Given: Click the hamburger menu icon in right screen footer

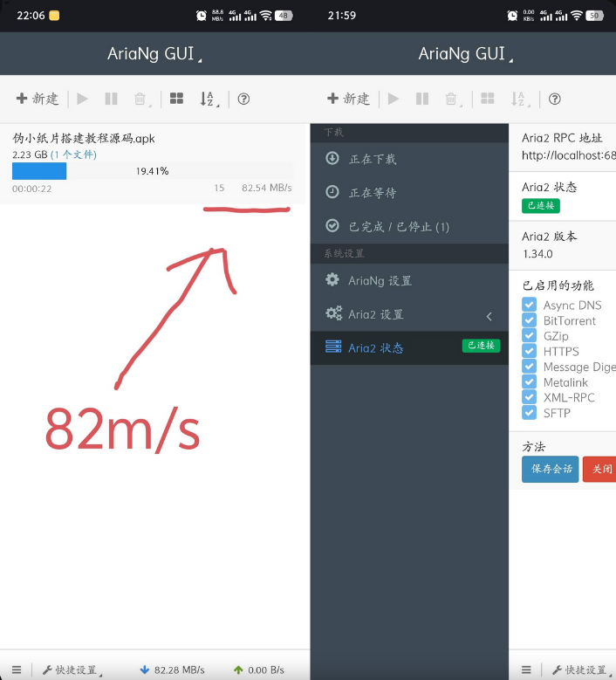Looking at the screenshot, I should pyautogui.click(x=526, y=670).
